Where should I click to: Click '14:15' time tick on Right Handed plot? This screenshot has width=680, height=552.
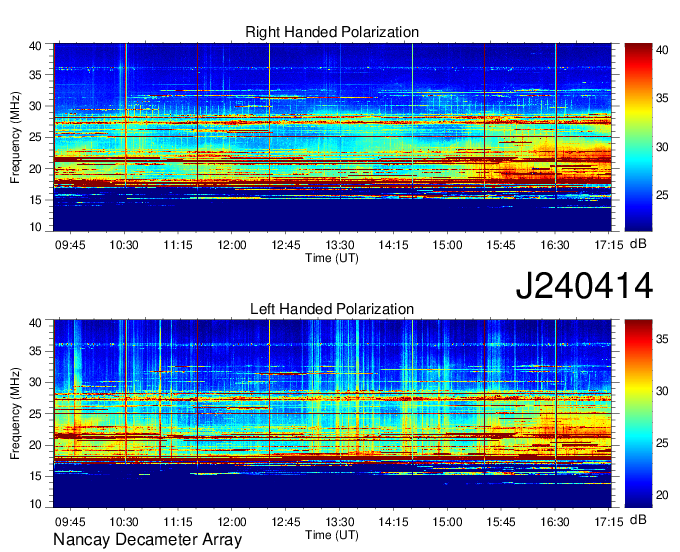click(393, 245)
